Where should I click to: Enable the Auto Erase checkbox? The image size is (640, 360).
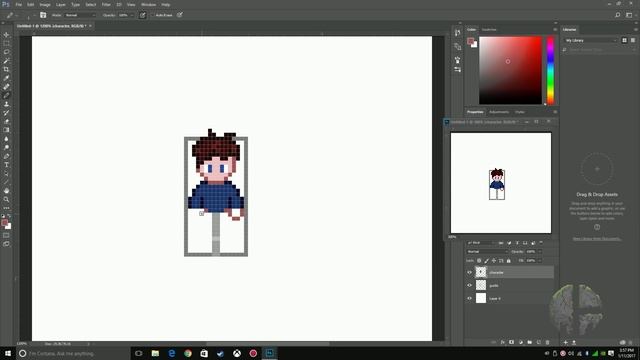point(152,15)
